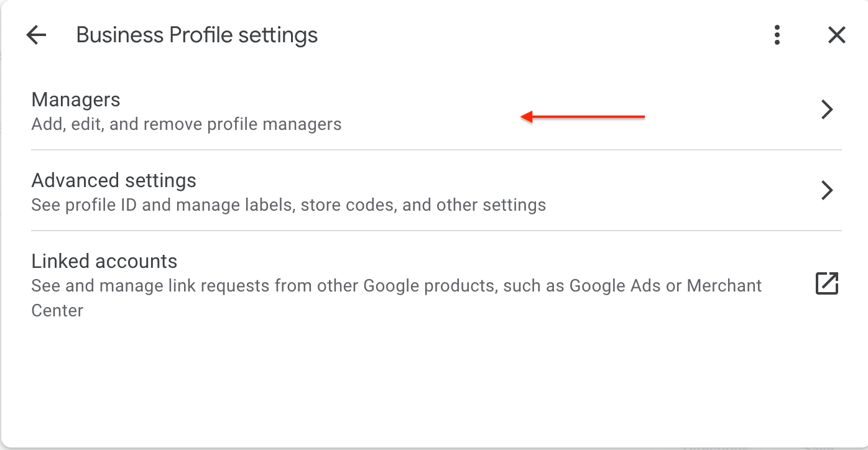The height and width of the screenshot is (450, 868).
Task: Expand Managers using its chevron arrow
Action: tap(826, 109)
